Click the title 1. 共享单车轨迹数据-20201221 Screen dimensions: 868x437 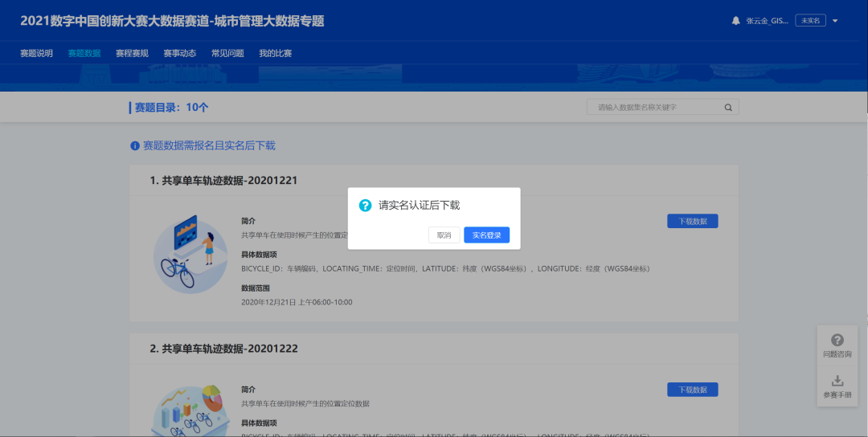tap(223, 180)
